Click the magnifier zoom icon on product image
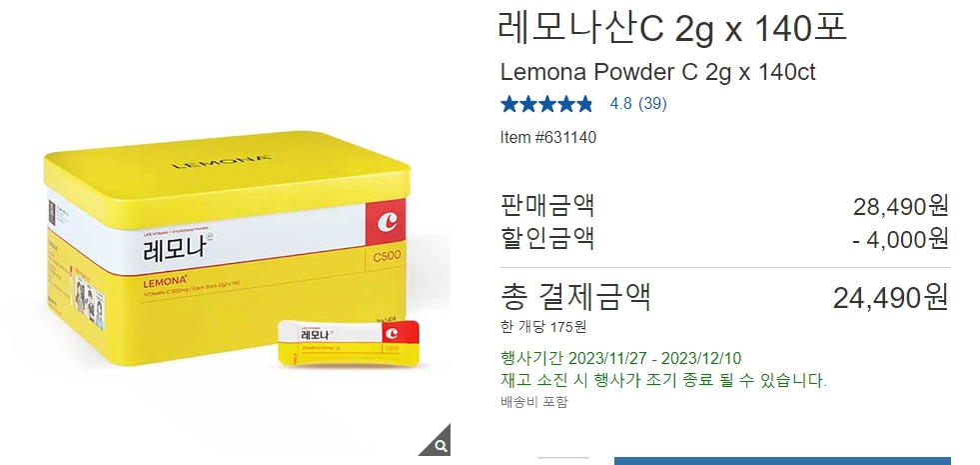This screenshot has height=465, width=980. (x=439, y=442)
